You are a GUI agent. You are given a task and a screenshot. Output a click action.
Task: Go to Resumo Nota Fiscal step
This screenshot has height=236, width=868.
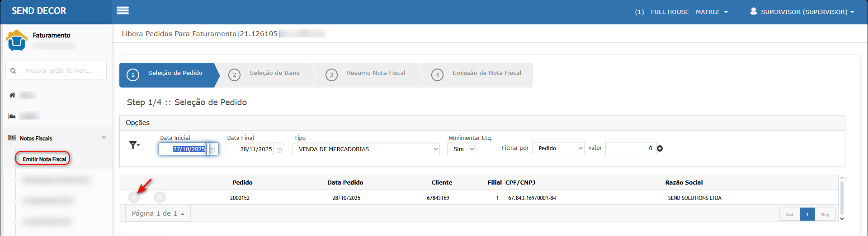pos(375,73)
